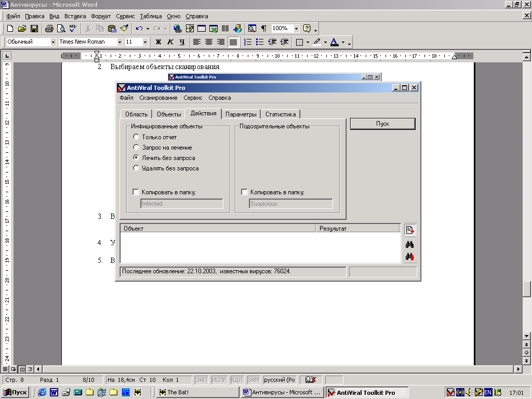Click the upper binoculars icon in AVP

tap(410, 244)
